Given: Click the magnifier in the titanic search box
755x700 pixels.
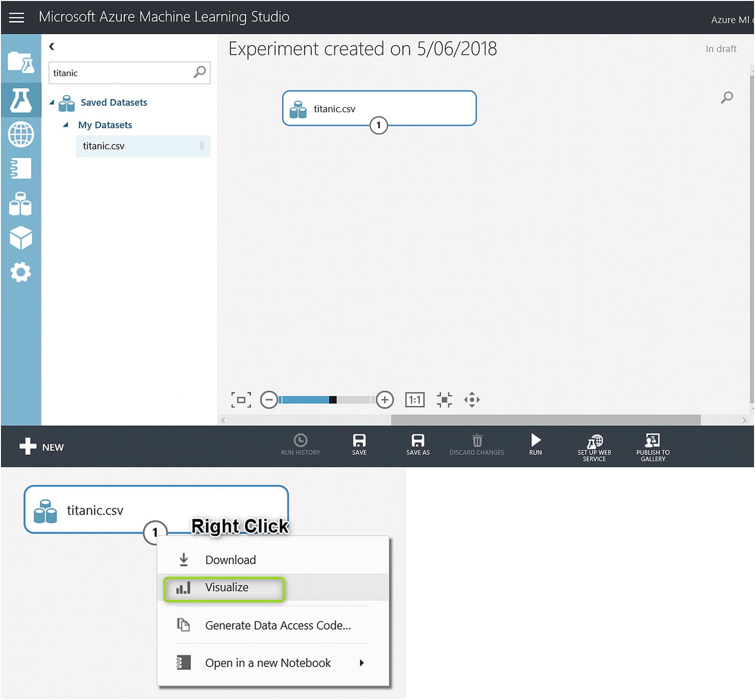Looking at the screenshot, I should (200, 72).
